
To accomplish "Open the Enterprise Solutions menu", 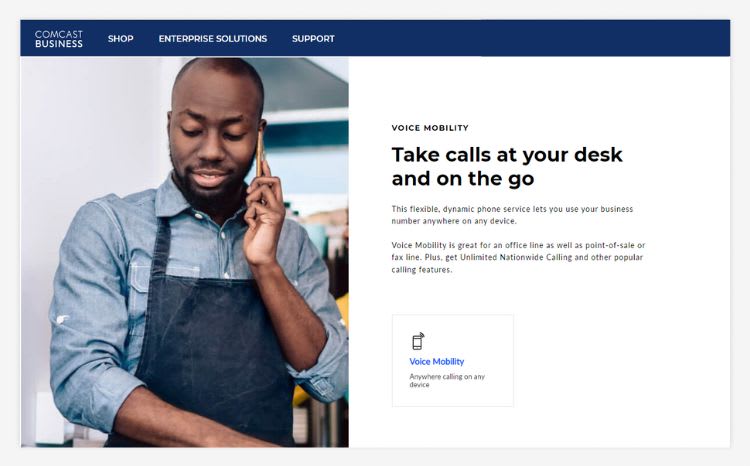I will [x=213, y=39].
